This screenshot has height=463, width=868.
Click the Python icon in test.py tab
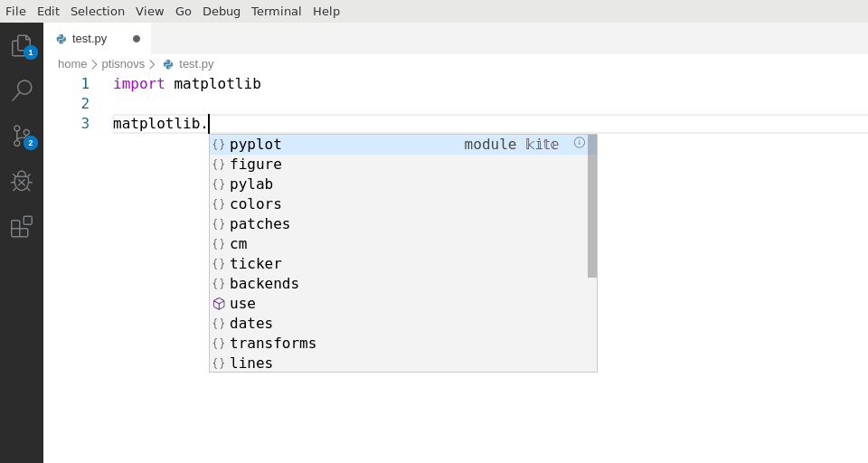tap(61, 39)
